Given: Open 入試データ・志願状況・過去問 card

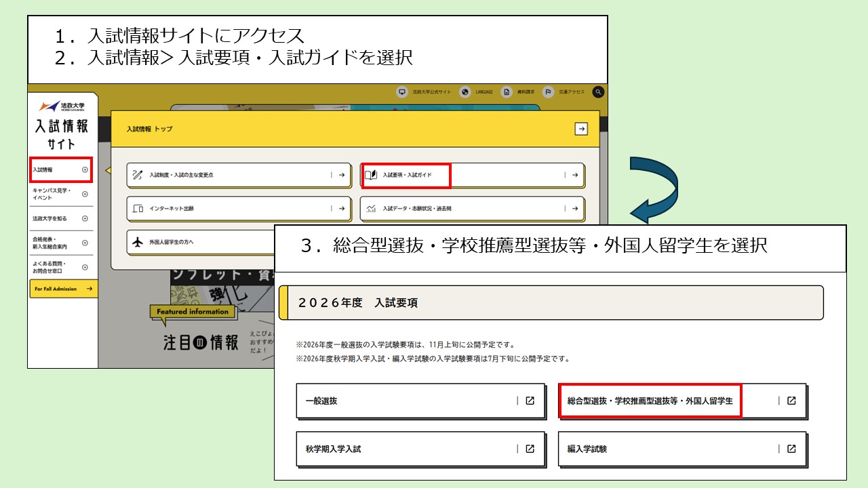Looking at the screenshot, I should click(472, 209).
